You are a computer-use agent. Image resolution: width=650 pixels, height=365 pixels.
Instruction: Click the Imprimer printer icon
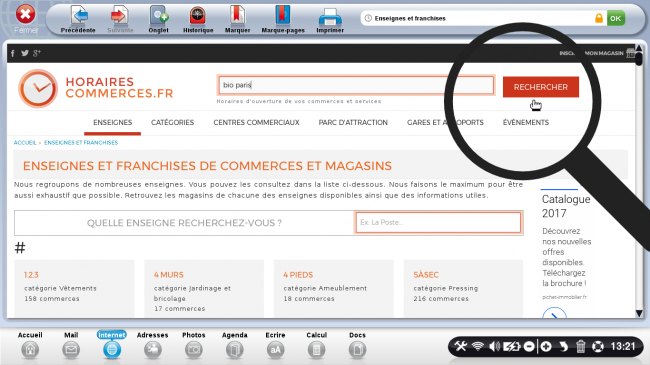(x=330, y=17)
